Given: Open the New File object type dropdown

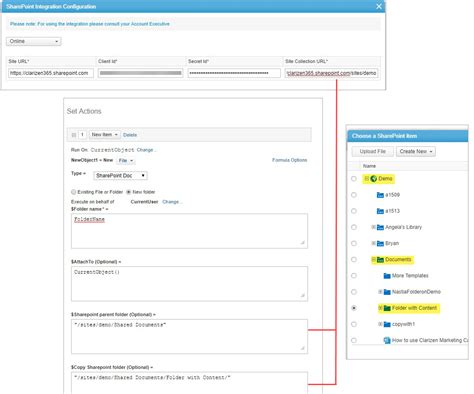Looking at the screenshot, I should point(125,161).
